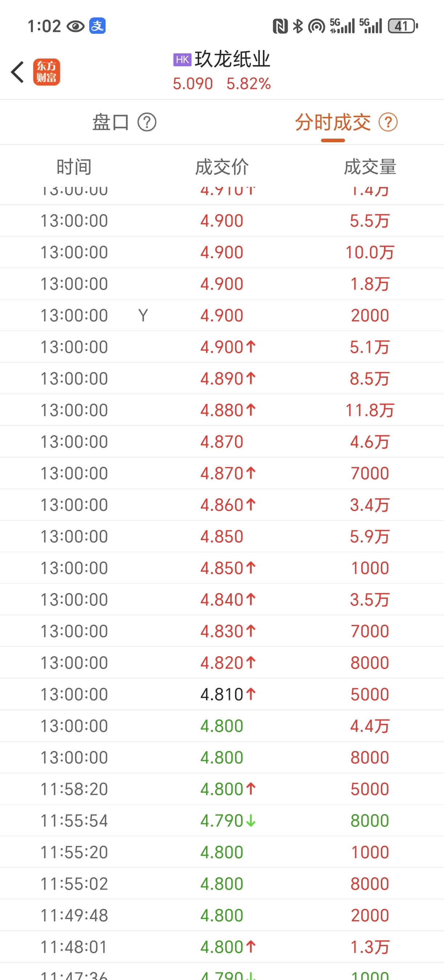This screenshot has width=444, height=980.
Task: Select the 11:55:54 trade row
Action: pyautogui.click(x=222, y=821)
